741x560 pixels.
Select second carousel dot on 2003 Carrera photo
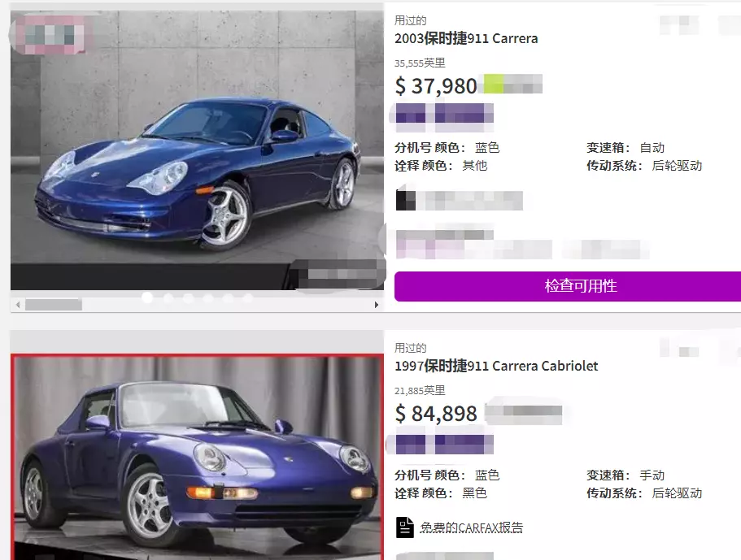168,298
